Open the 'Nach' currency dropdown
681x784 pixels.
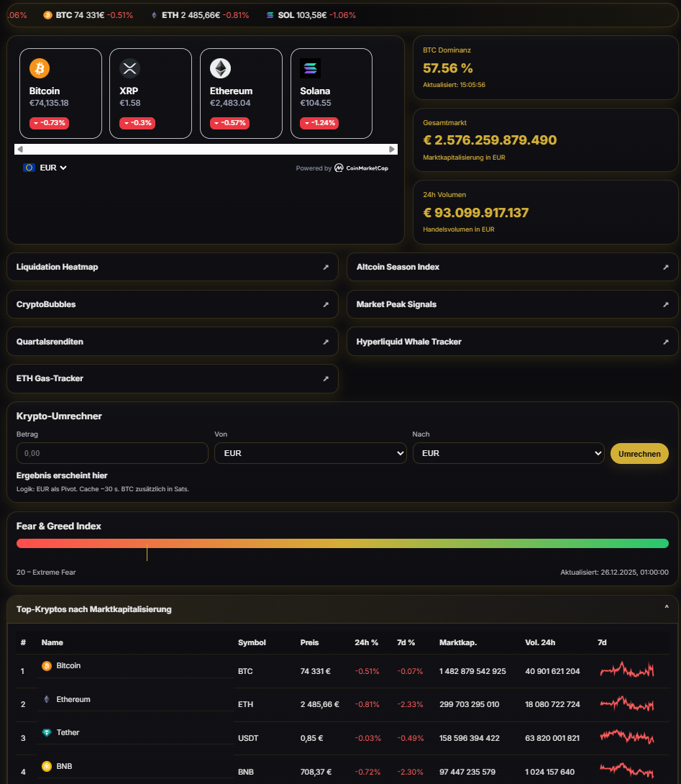coord(508,454)
